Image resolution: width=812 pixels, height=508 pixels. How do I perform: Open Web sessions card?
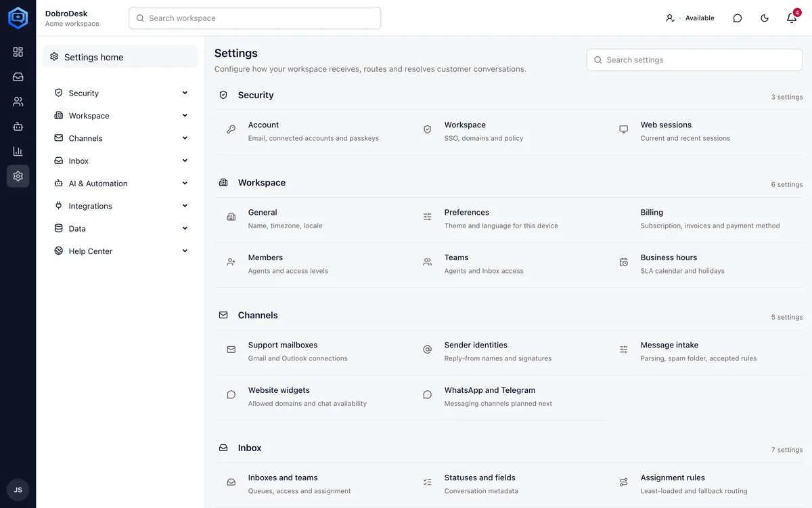(x=704, y=131)
